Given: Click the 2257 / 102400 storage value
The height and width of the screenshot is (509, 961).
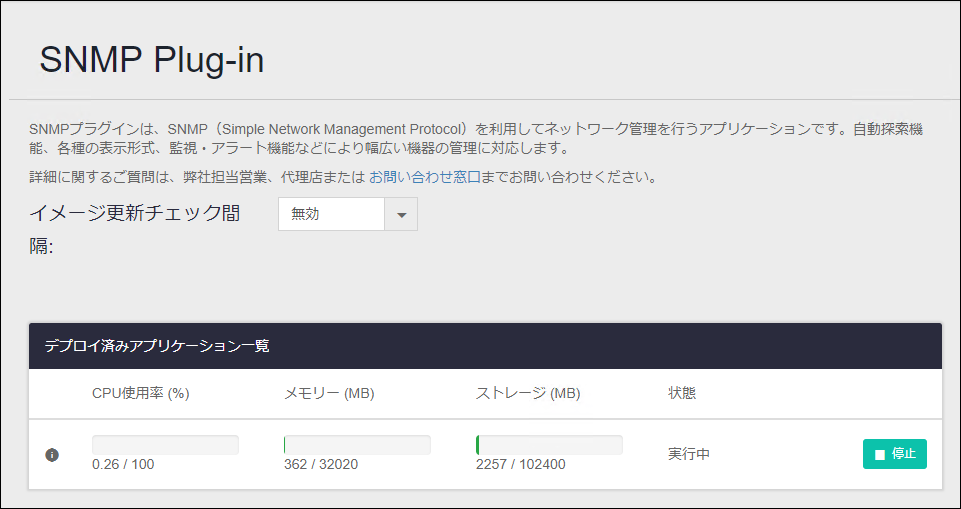Looking at the screenshot, I should tap(520, 464).
